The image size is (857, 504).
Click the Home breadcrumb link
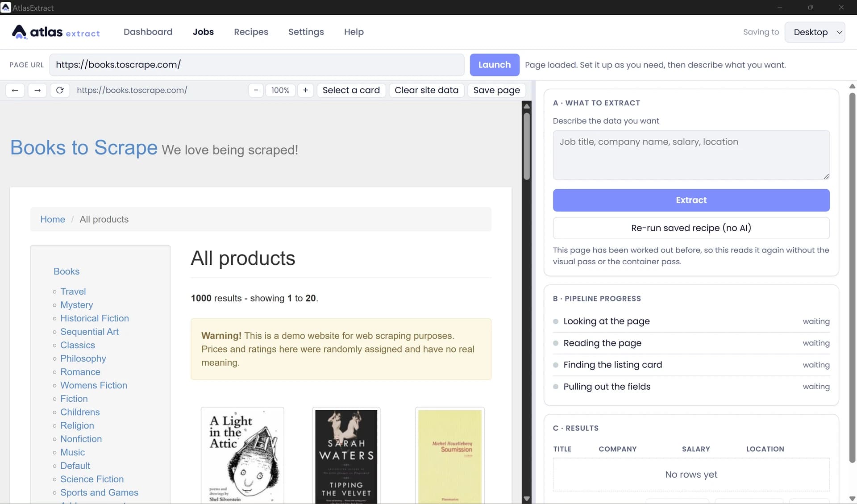53,219
